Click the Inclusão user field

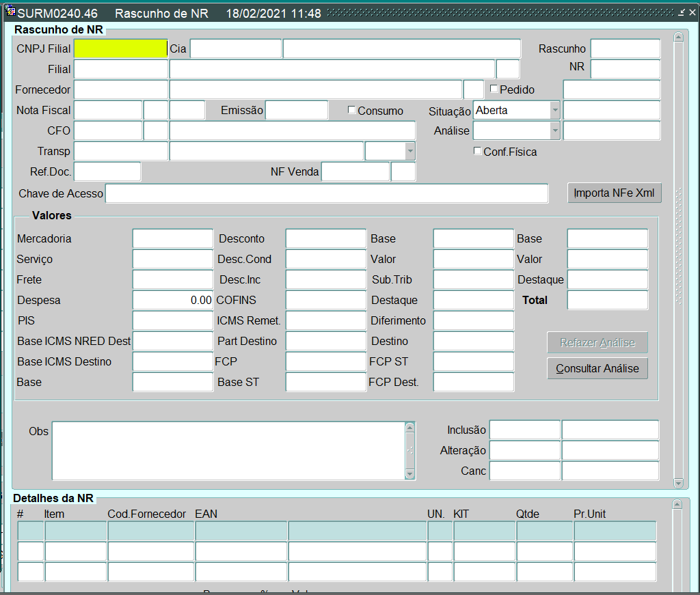pos(525,430)
